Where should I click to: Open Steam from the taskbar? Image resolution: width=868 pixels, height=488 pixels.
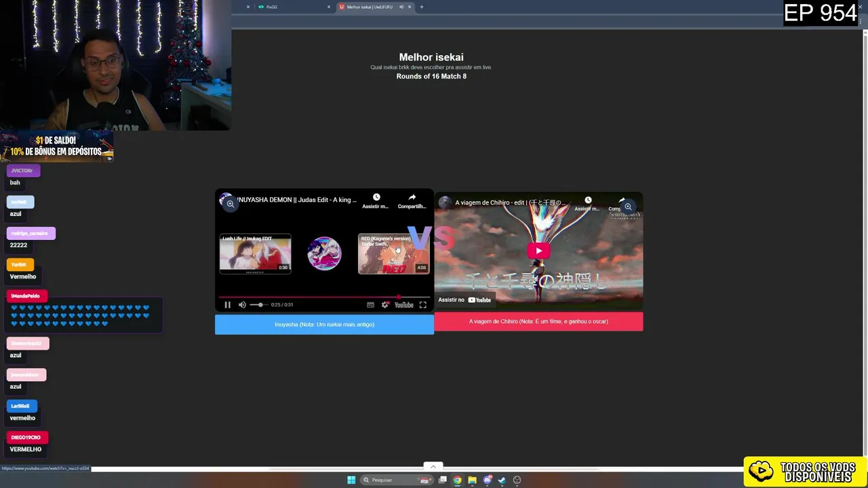coord(502,480)
